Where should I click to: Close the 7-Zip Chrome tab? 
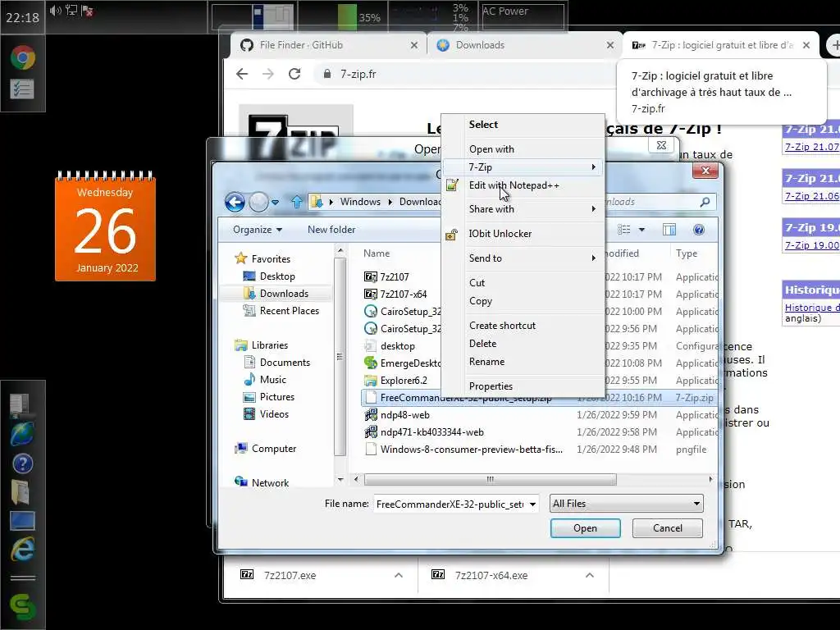point(806,46)
